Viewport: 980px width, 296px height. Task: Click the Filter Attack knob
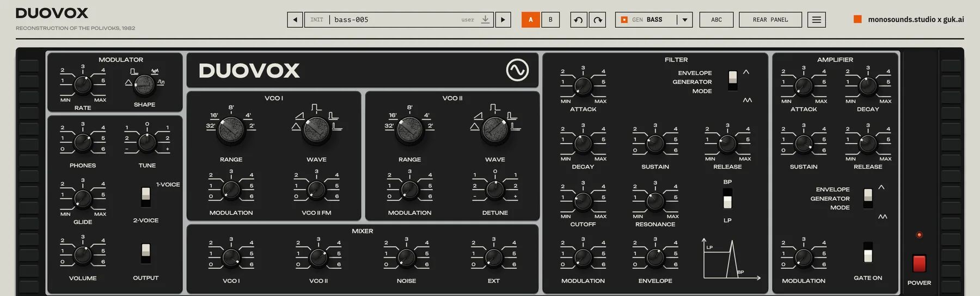(x=583, y=86)
